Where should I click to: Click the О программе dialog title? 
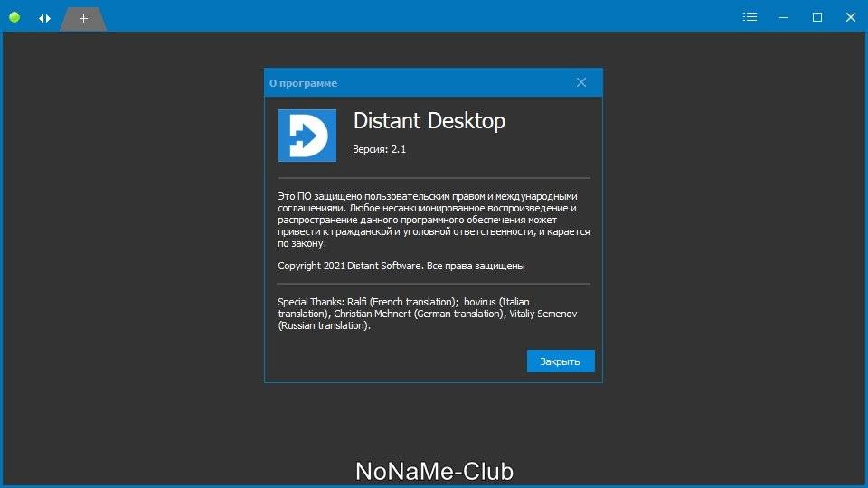tap(304, 83)
